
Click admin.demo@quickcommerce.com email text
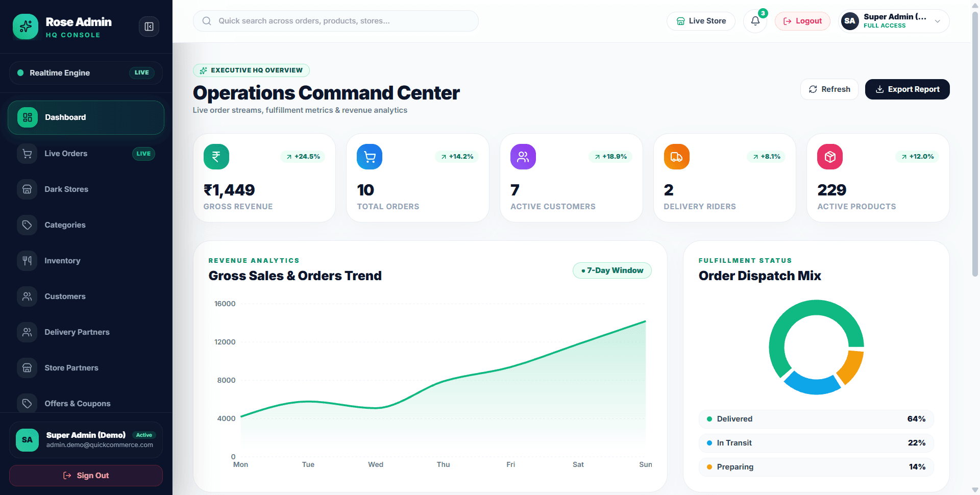pyautogui.click(x=100, y=445)
